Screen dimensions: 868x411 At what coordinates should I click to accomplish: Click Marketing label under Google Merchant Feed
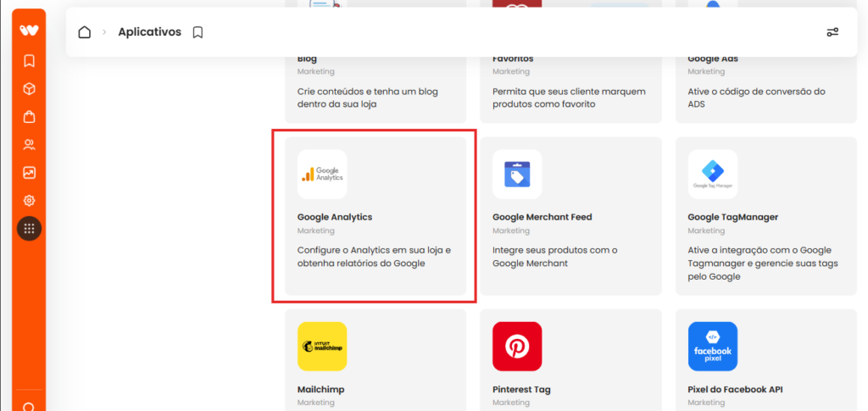point(511,230)
